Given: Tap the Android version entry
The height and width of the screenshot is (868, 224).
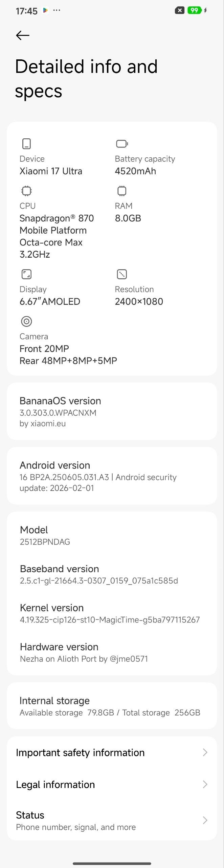Looking at the screenshot, I should (x=112, y=476).
